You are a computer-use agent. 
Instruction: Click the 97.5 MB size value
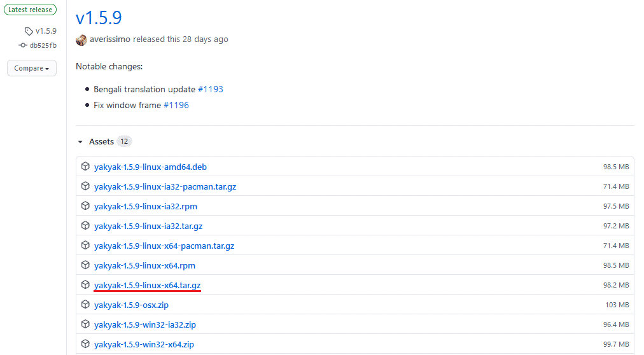click(616, 206)
